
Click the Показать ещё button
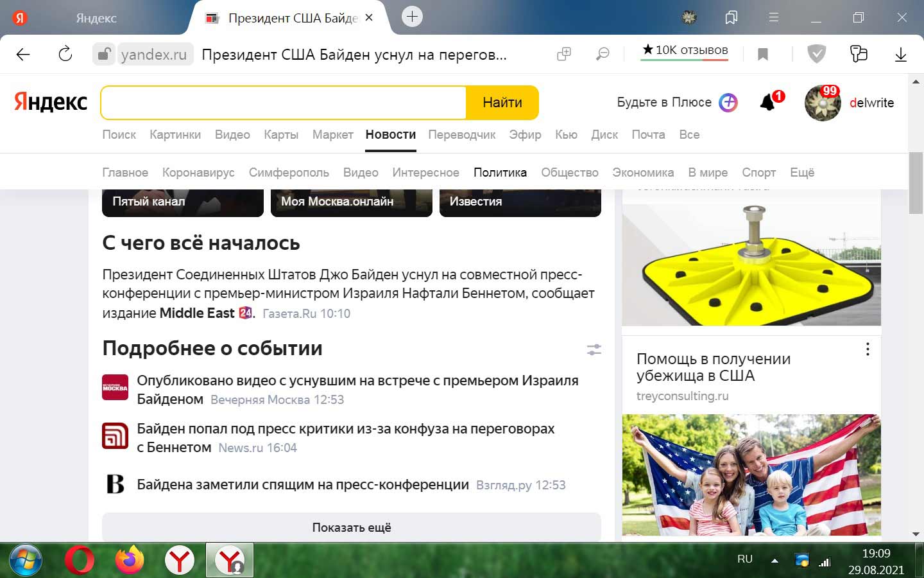pos(352,527)
